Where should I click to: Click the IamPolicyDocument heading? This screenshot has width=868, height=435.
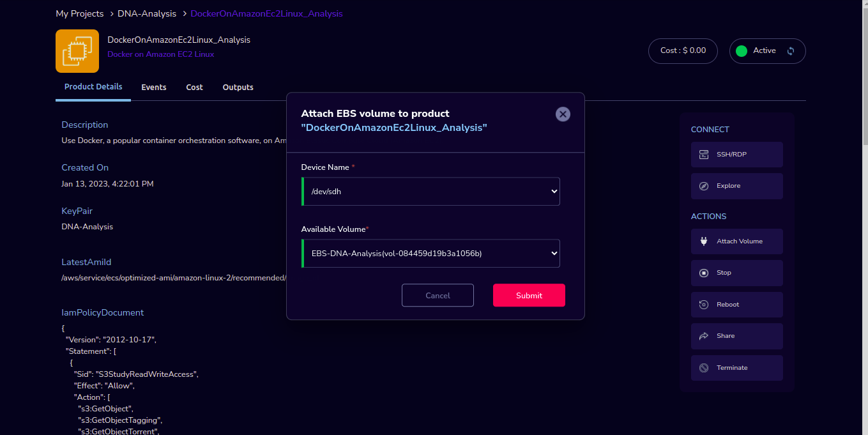point(103,313)
